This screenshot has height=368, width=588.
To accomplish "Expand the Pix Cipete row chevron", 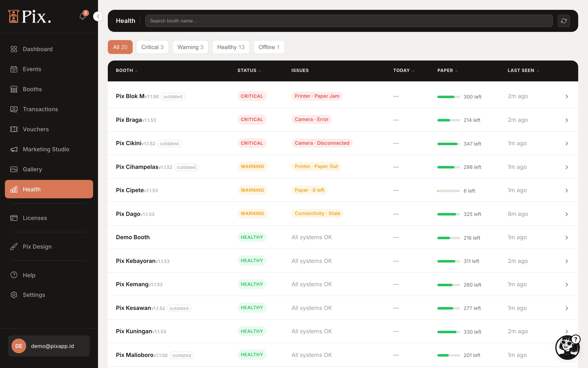I will [567, 191].
